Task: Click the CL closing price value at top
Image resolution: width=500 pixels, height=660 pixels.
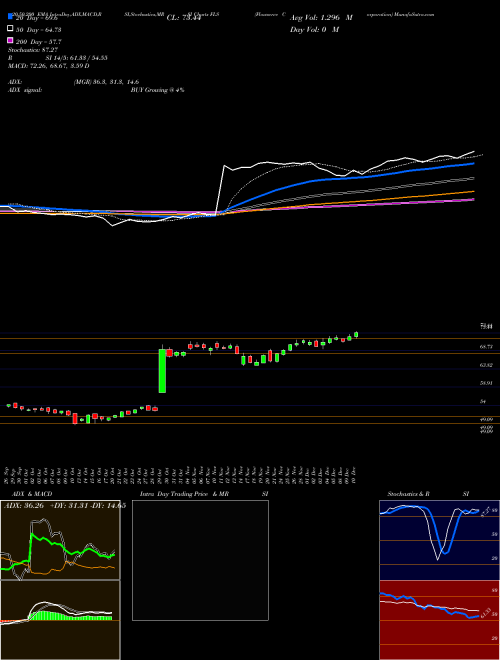Action: point(182,18)
